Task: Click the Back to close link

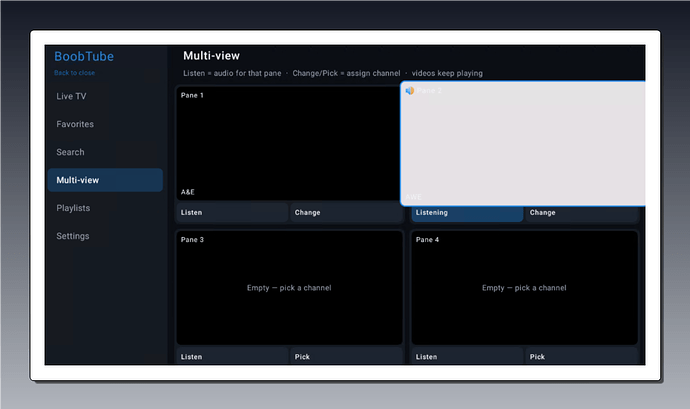Action: coord(74,73)
